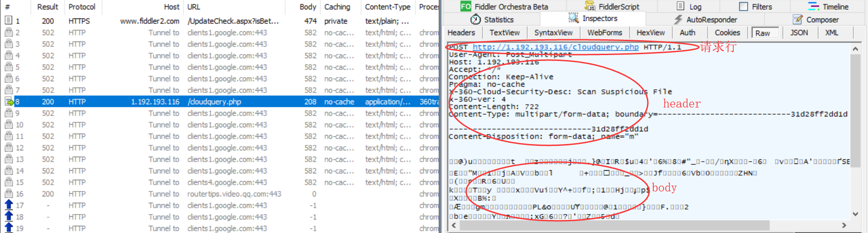Click the lock icon of session 2
The width and height of the screenshot is (868, 233).
8,32
